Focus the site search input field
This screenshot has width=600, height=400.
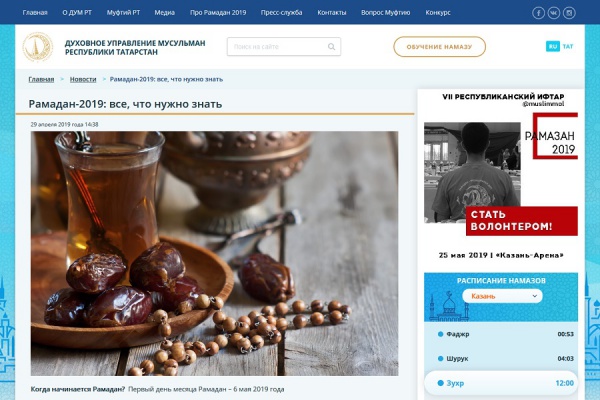coord(284,47)
